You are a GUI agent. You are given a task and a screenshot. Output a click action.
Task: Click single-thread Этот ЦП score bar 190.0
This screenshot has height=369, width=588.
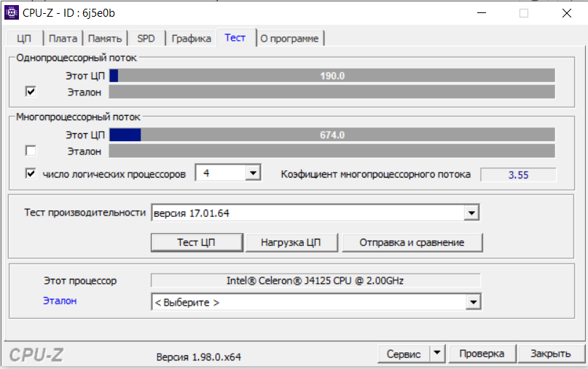tap(332, 76)
